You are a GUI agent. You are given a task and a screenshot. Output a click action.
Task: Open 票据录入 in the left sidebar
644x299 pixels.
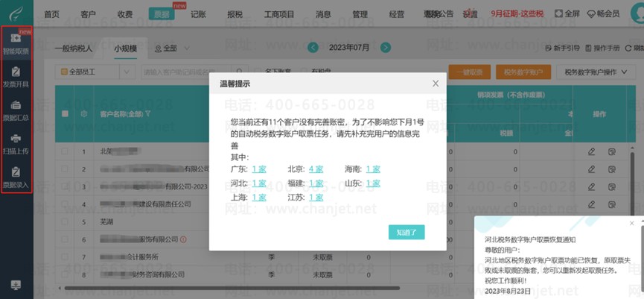[x=16, y=177]
